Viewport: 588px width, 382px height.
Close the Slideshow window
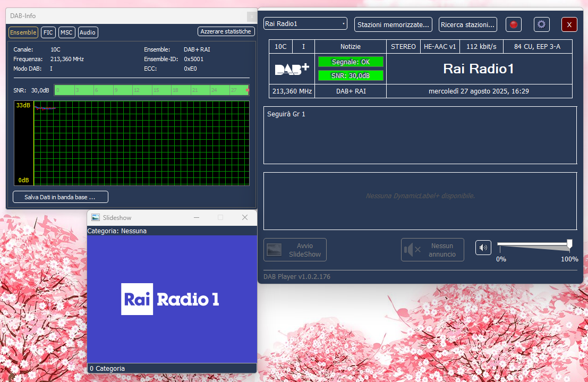point(245,218)
